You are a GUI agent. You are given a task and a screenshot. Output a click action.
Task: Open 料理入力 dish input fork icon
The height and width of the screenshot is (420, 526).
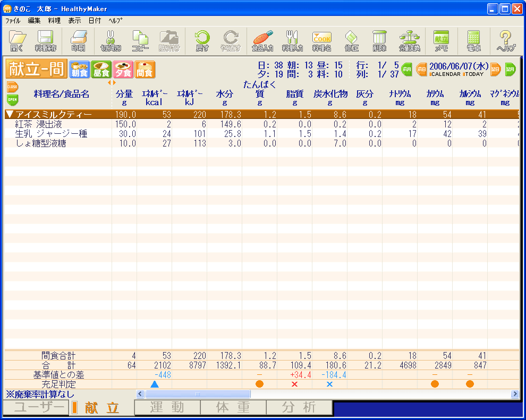(292, 41)
